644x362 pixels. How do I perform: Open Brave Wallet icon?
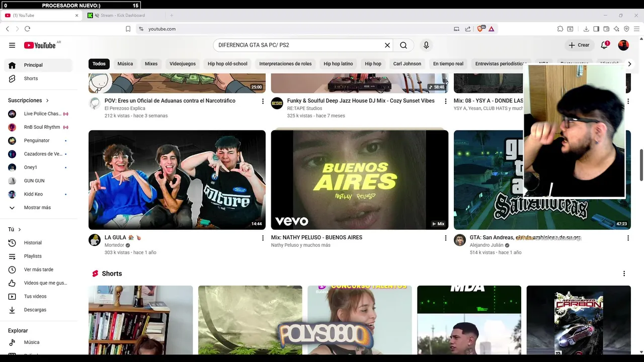pos(606,29)
